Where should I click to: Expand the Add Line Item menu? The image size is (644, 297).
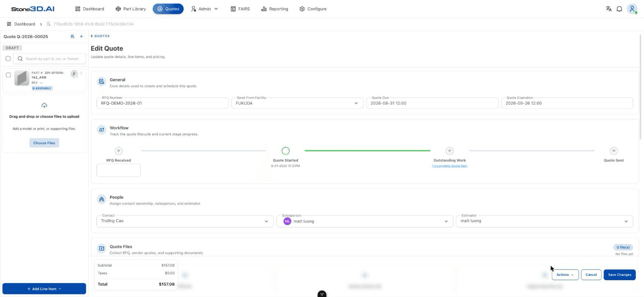coord(44,289)
